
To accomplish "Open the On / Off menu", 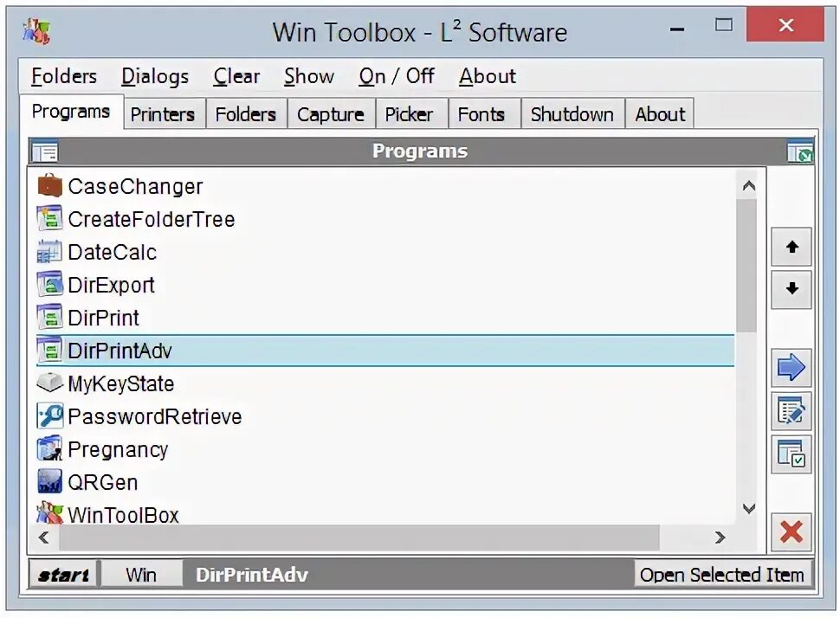I will (x=397, y=76).
